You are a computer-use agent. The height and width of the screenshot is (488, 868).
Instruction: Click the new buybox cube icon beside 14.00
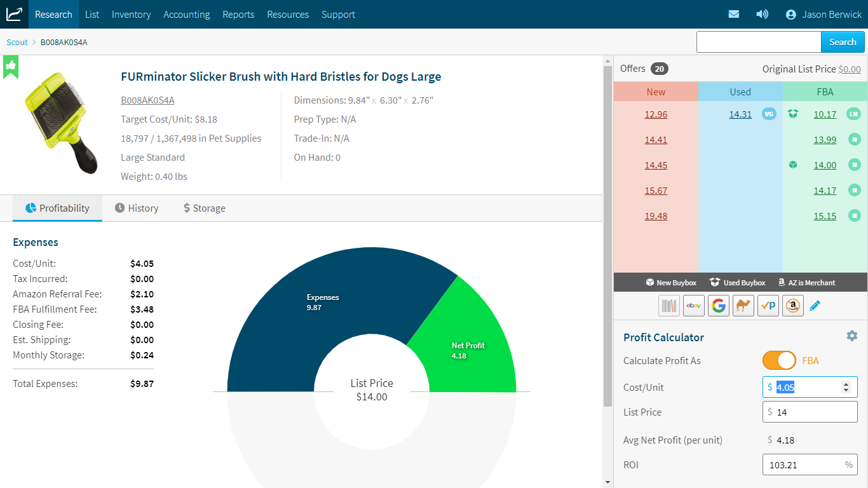793,165
